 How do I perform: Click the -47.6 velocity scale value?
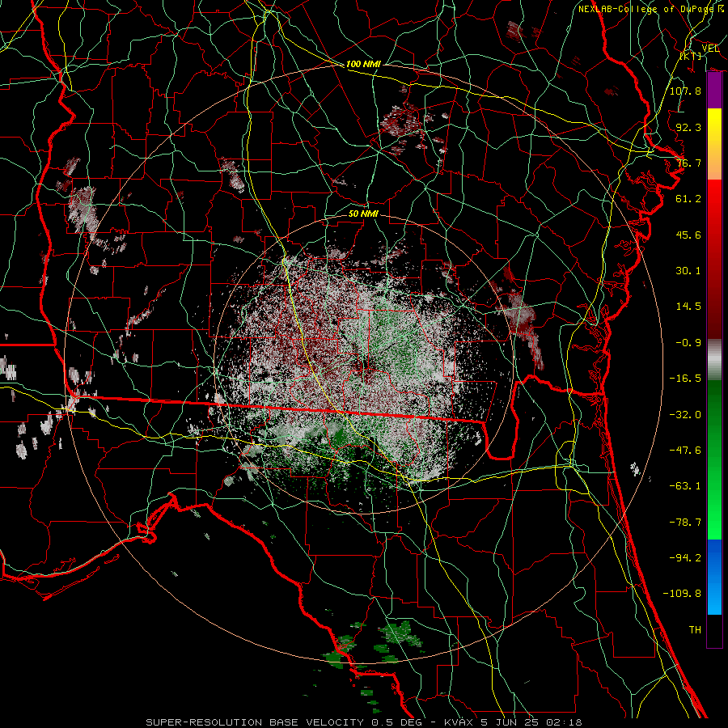[x=685, y=451]
